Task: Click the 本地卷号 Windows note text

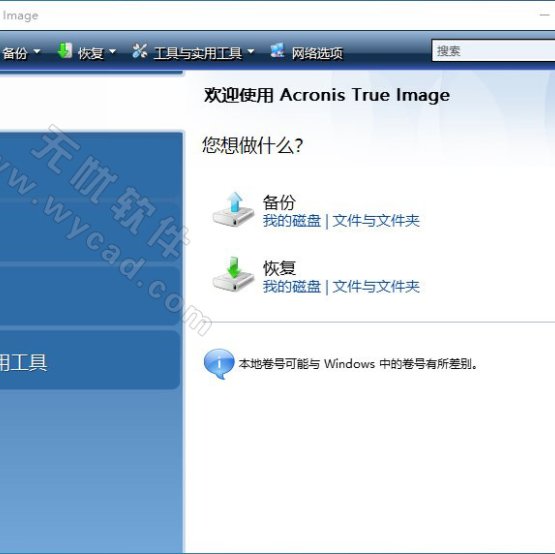Action: 358,364
